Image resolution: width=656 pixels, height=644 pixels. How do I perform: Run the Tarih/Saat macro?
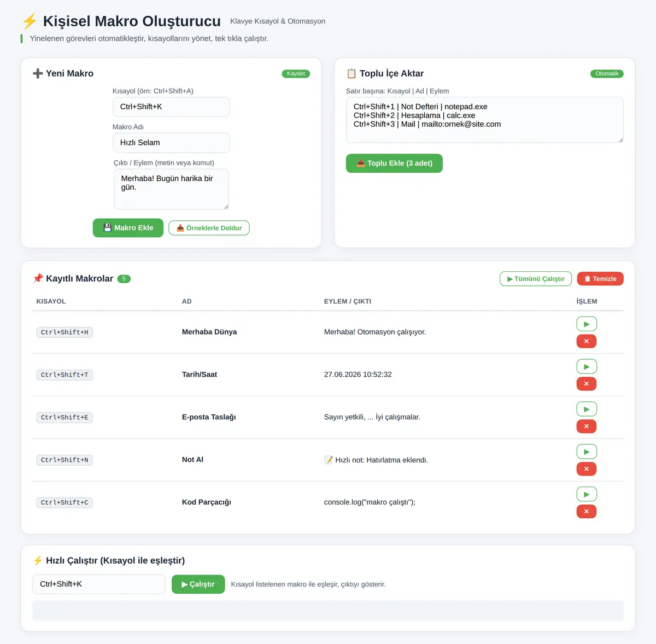[x=587, y=367]
